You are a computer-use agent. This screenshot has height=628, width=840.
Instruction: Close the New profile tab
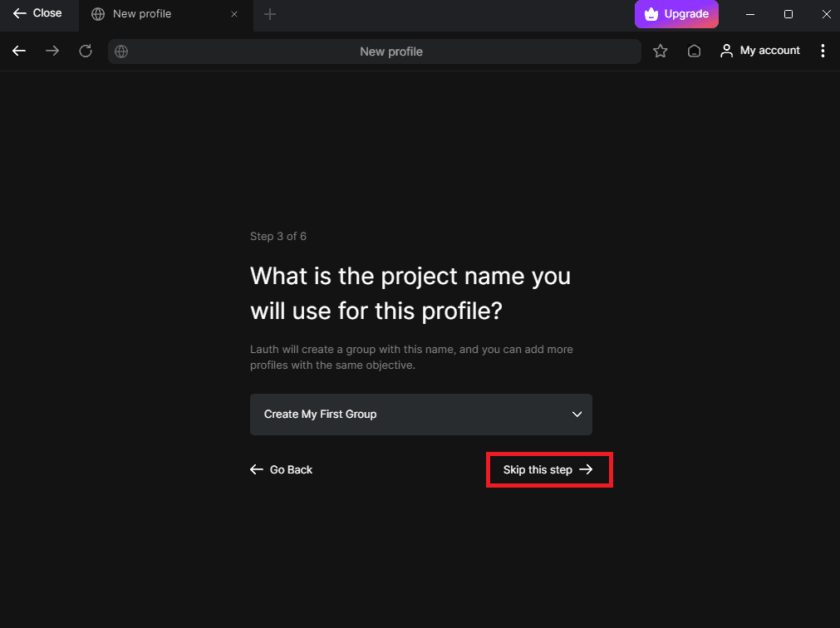pos(234,14)
